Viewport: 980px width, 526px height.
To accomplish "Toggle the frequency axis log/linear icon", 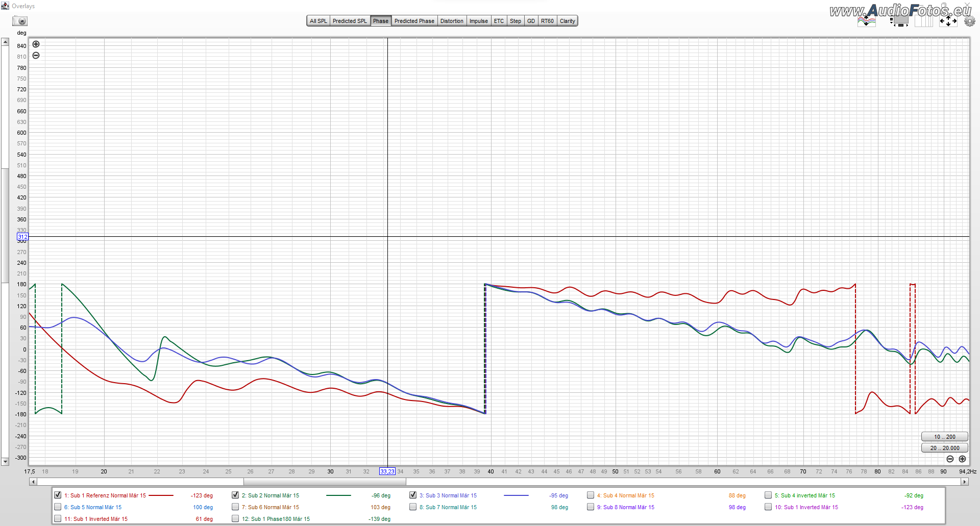I will [x=924, y=21].
